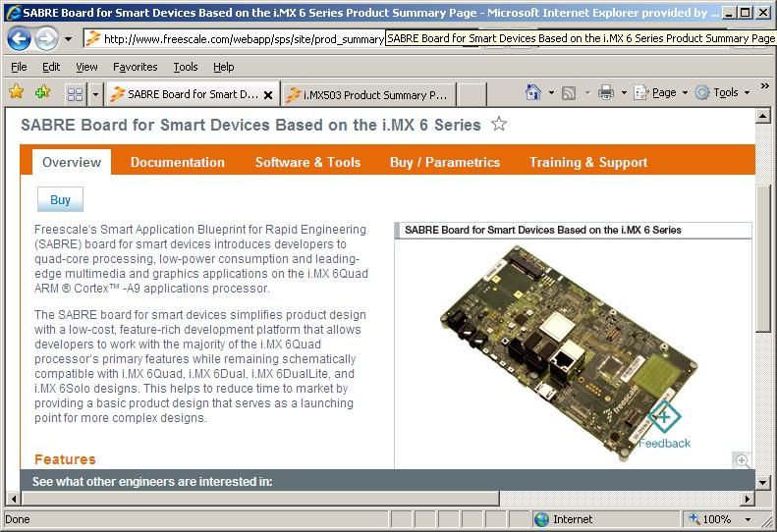Open the Help menu

click(224, 67)
